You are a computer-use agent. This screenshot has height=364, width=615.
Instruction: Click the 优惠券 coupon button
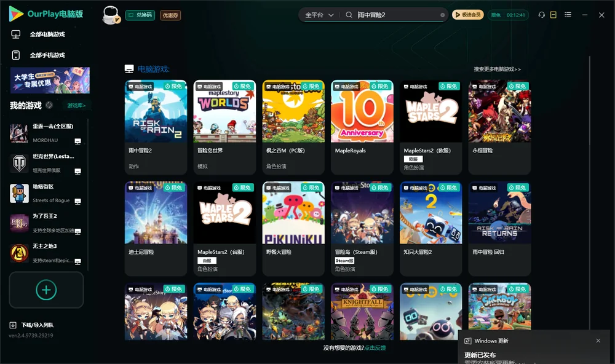pos(170,15)
